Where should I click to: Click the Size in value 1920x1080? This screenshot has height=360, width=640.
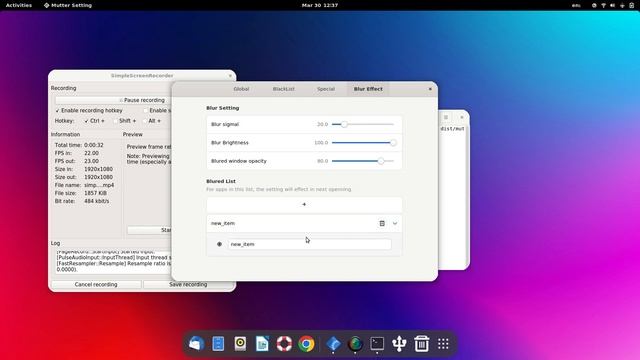click(98, 169)
